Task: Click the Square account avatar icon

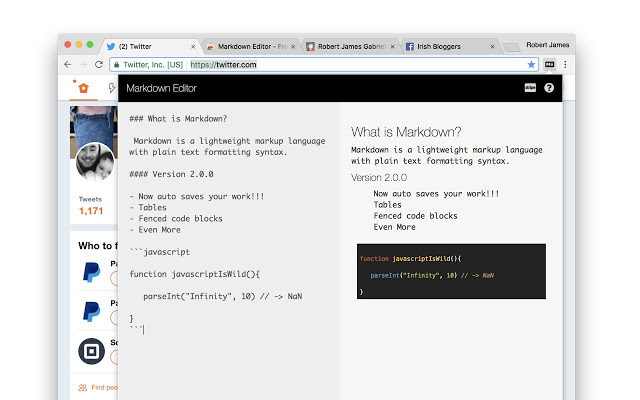Action: (x=91, y=350)
